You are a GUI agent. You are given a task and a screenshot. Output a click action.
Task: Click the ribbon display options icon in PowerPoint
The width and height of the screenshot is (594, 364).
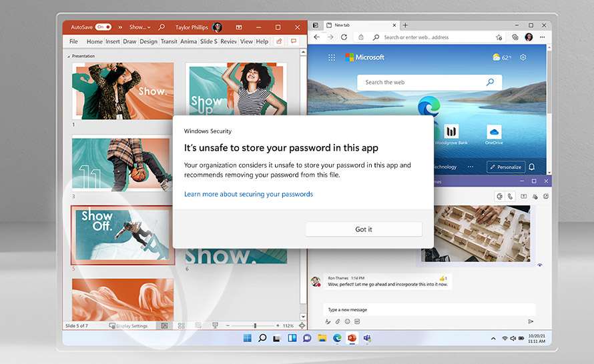(x=239, y=27)
